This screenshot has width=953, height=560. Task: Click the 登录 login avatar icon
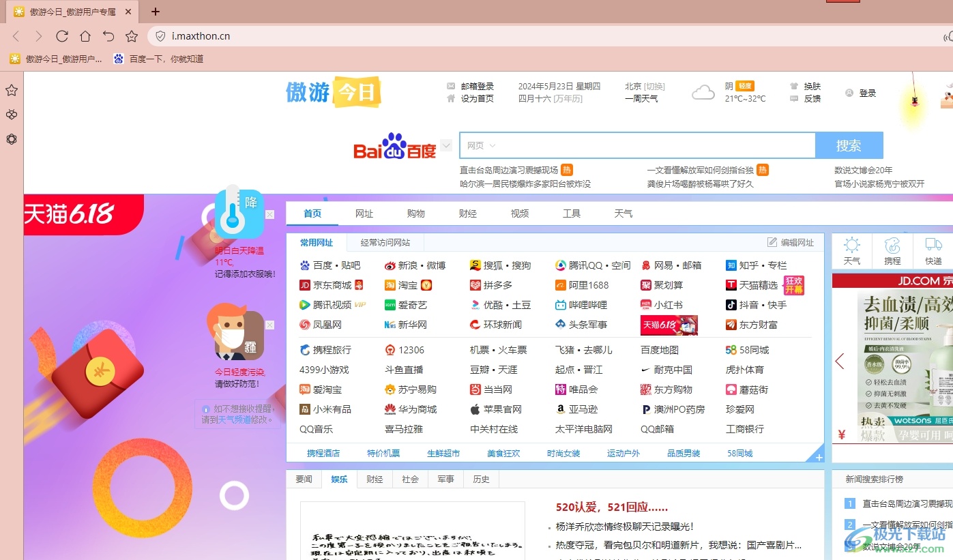(849, 93)
